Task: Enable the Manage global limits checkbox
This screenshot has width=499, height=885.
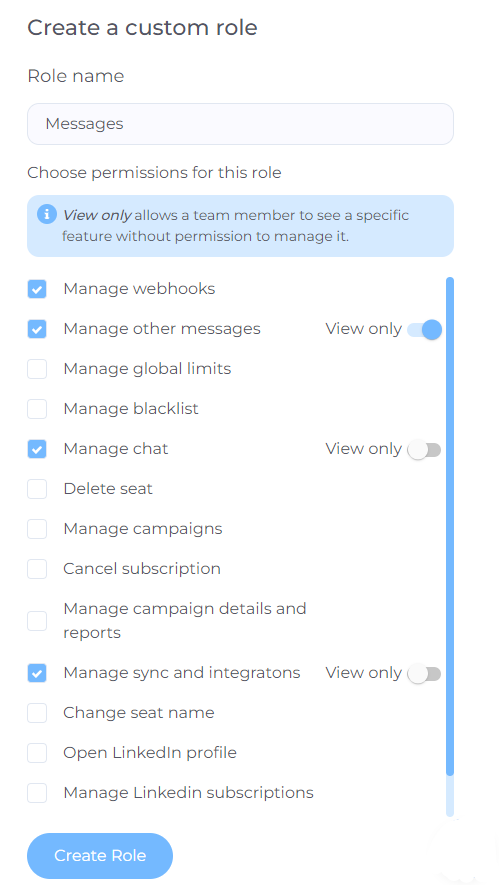Action: pos(37,369)
